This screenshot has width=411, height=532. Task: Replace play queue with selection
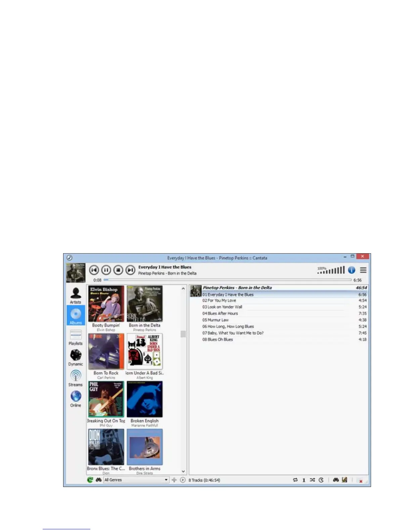pos(183,480)
